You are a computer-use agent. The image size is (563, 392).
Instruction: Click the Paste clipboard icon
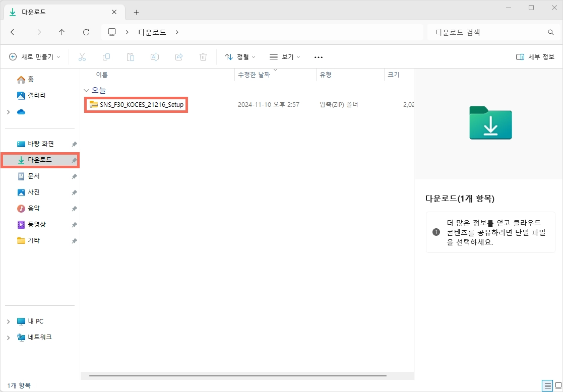pyautogui.click(x=131, y=57)
